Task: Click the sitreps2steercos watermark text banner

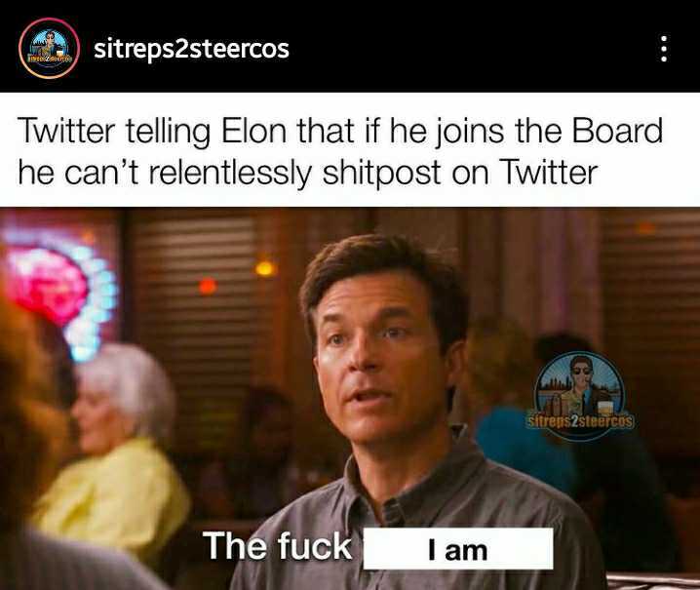Action: (x=579, y=421)
